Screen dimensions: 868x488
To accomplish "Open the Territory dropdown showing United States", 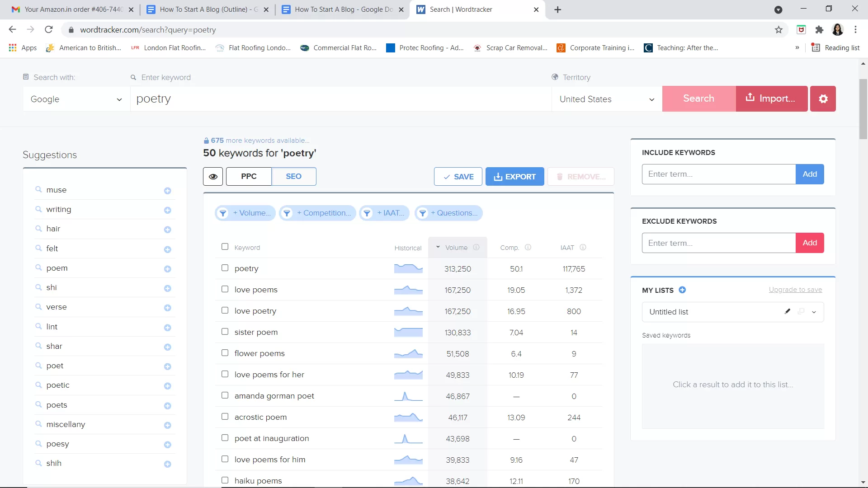I will [606, 99].
